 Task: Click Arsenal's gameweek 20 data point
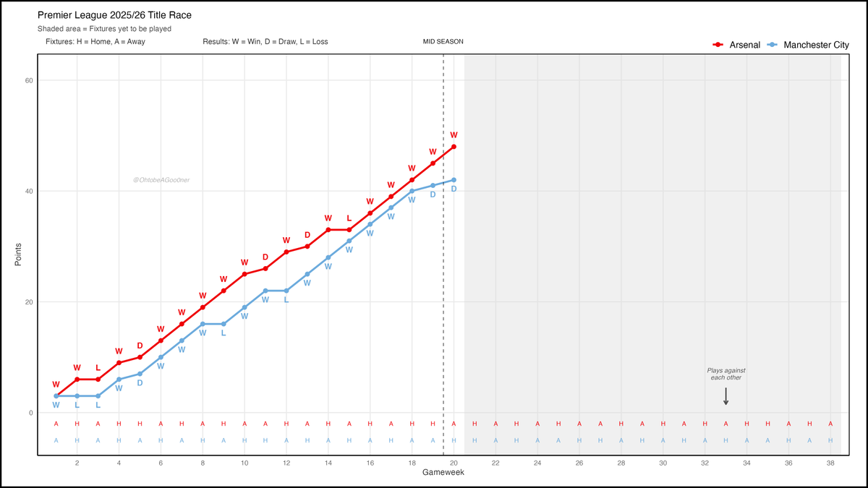(454, 147)
